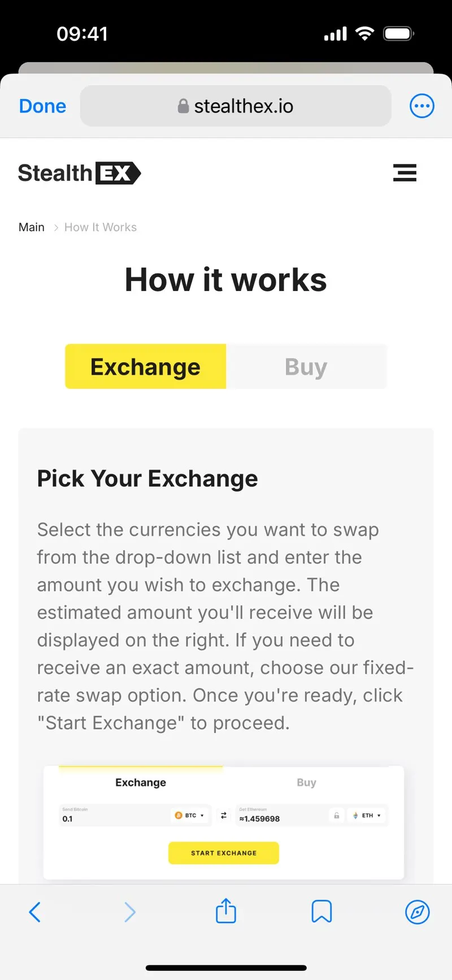Expand the BTC currency dropdown
The width and height of the screenshot is (452, 980).
[190, 816]
